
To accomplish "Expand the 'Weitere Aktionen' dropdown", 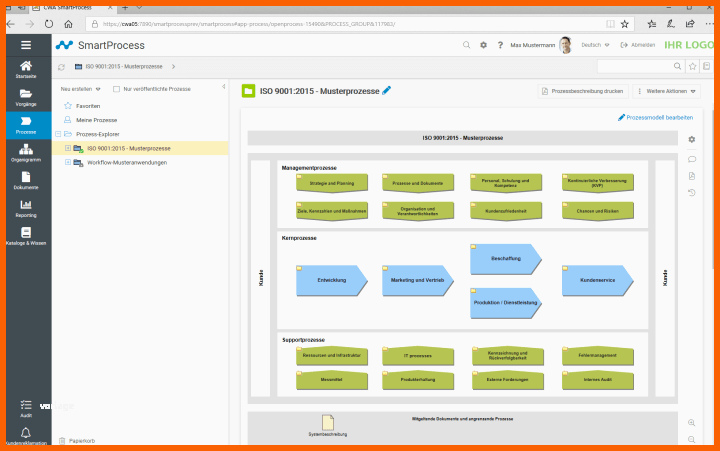I will pyautogui.click(x=666, y=91).
